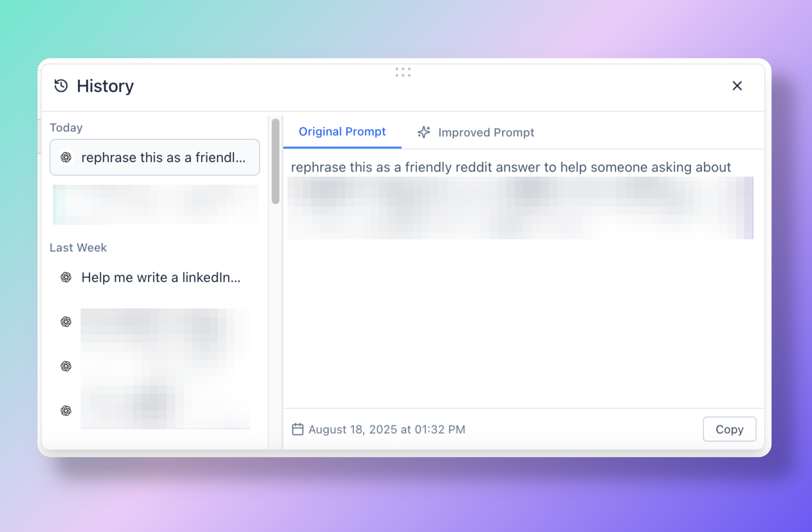Click ChatGPT logo of second Last Week entry
This screenshot has width=812, height=532.
(x=66, y=322)
